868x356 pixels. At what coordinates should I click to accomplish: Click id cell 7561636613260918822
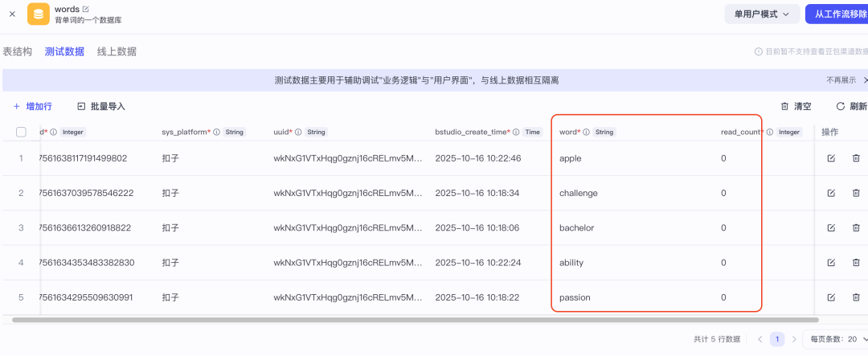point(85,227)
